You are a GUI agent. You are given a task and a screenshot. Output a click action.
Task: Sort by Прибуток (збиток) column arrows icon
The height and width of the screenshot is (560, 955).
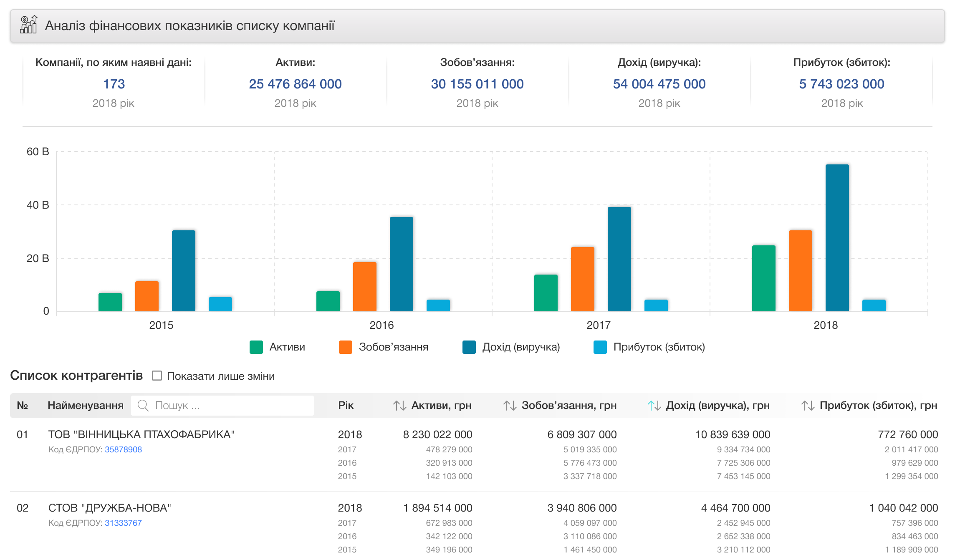808,405
